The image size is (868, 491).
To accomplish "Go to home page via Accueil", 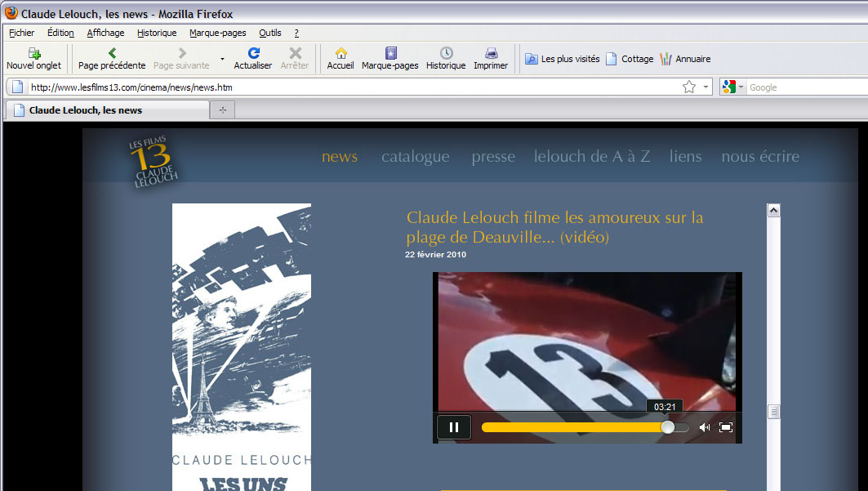I will (x=341, y=59).
